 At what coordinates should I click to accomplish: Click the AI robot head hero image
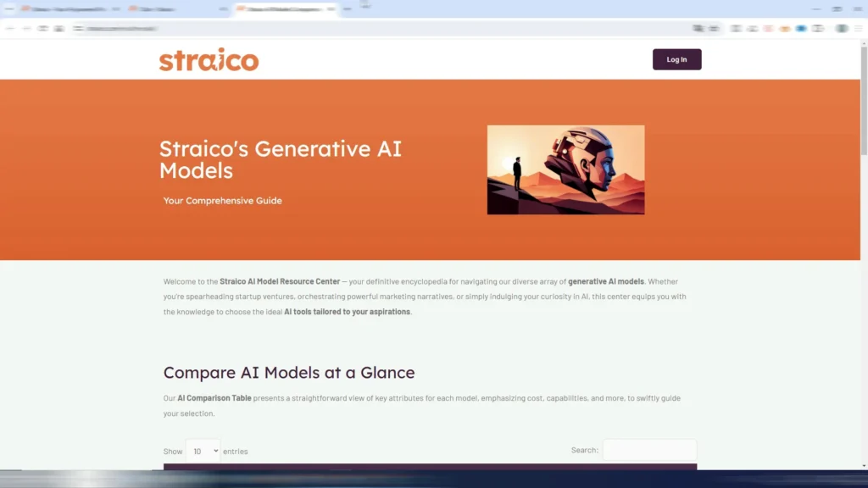565,169
